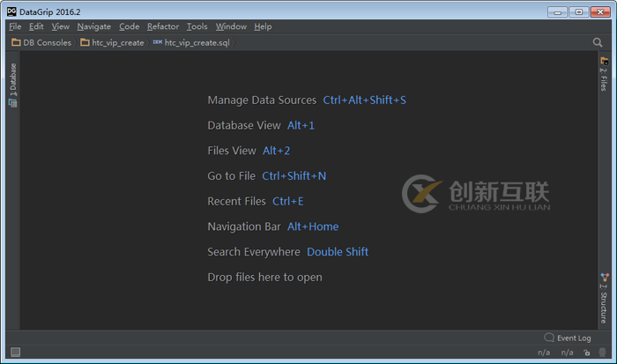617x364 pixels.
Task: Click Ctrl+Alt+Shift+S shortcut text
Action: (364, 100)
